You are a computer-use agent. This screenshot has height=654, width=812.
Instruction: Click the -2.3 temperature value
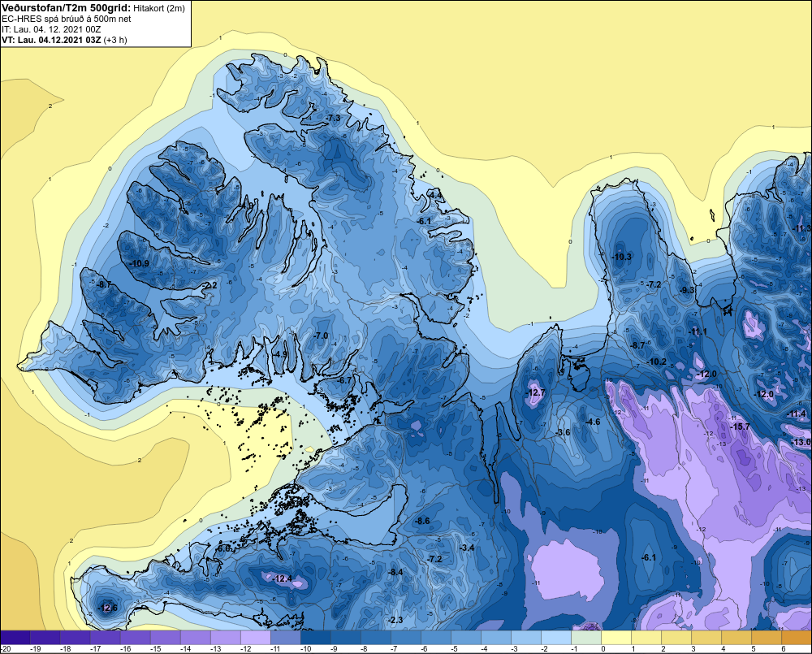coord(395,621)
